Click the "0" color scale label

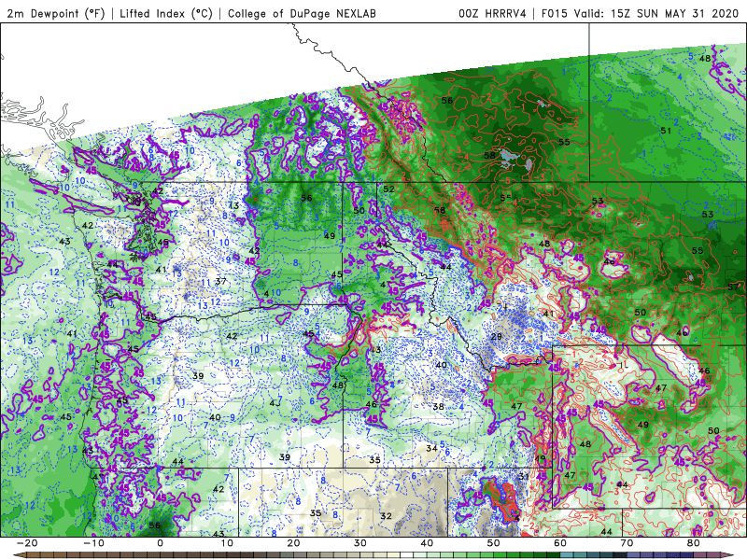tap(160, 543)
